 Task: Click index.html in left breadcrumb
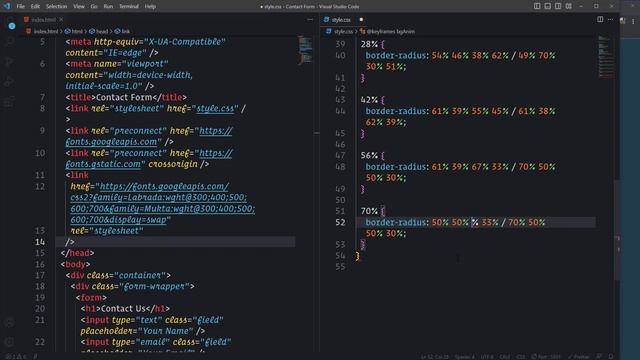pos(46,31)
